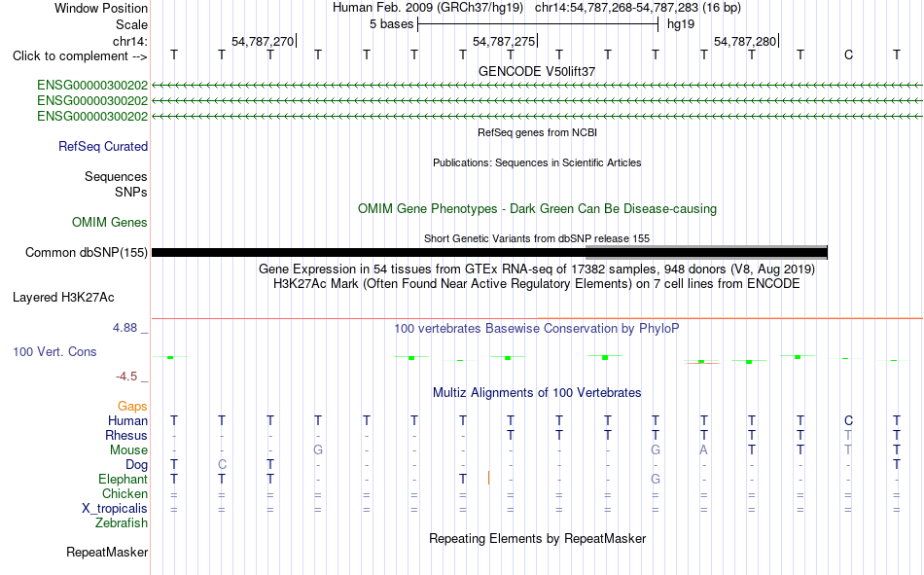The width and height of the screenshot is (924, 575).
Task: Select the Zebrafish species label
Action: coord(122,522)
